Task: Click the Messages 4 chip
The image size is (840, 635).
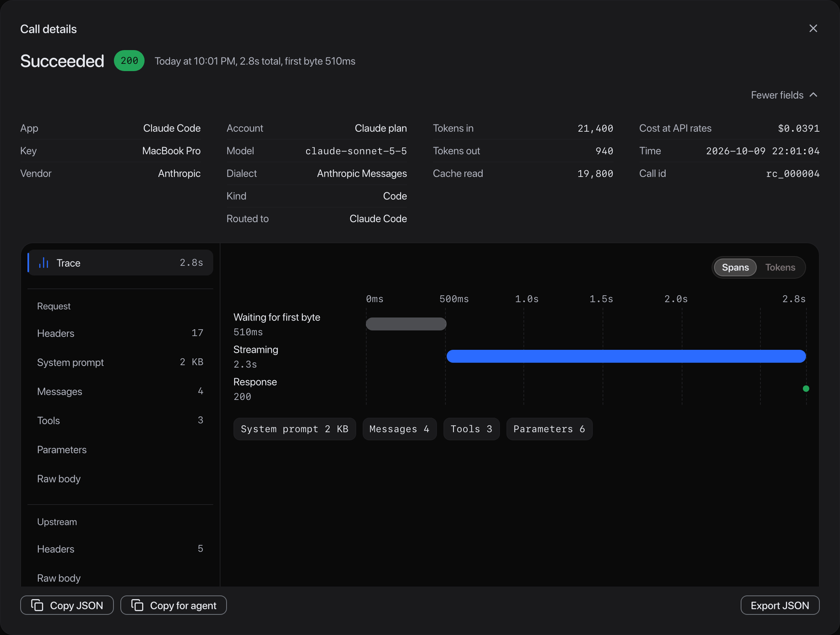Action: 400,429
